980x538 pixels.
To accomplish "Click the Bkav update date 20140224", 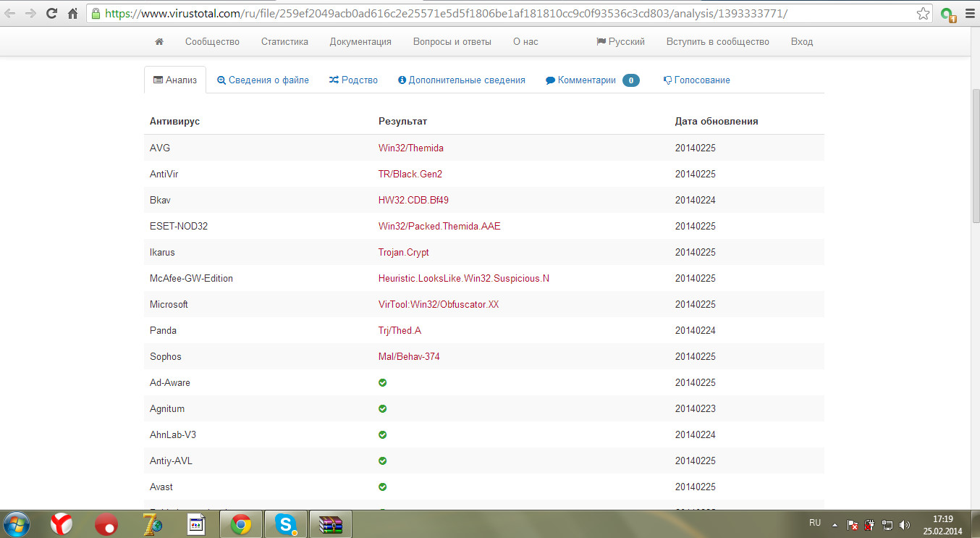I will tap(696, 200).
